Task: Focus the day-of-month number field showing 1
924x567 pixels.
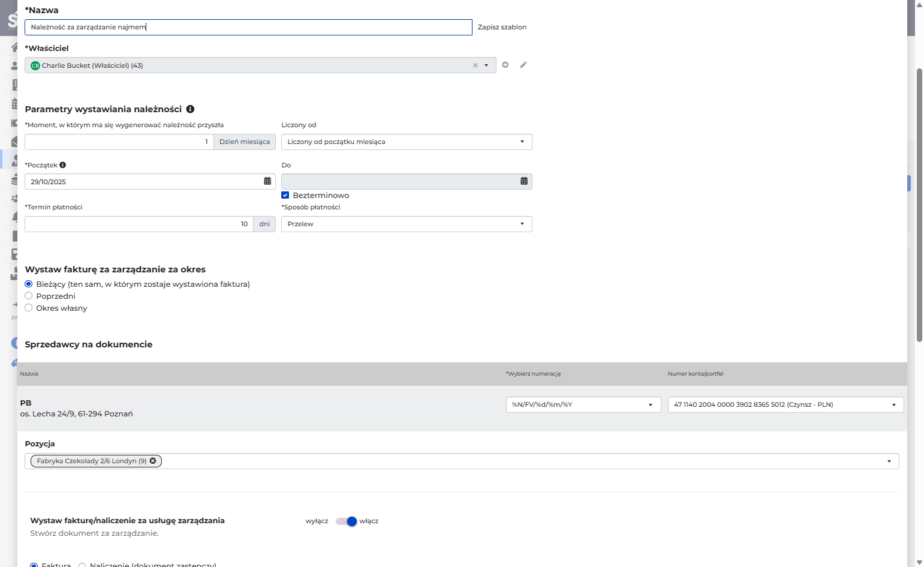Action: (x=119, y=142)
